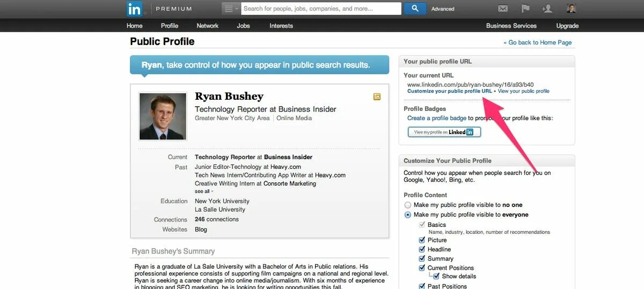Click View your public profile link
644x289 pixels.
524,91
